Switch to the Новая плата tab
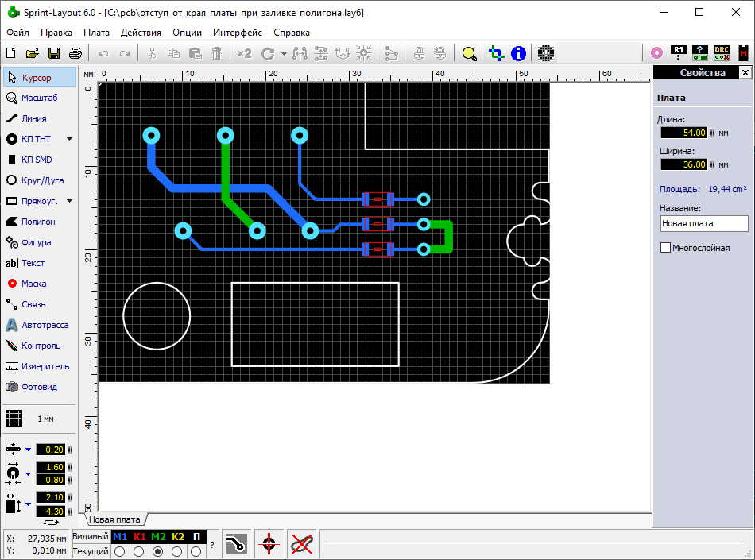Image resolution: width=755 pixels, height=560 pixels. tap(114, 519)
